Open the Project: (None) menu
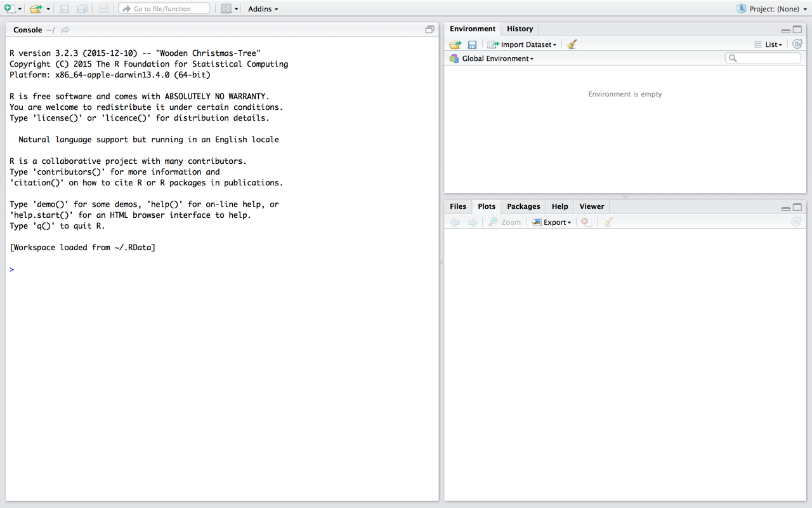This screenshot has width=812, height=508. (x=772, y=9)
